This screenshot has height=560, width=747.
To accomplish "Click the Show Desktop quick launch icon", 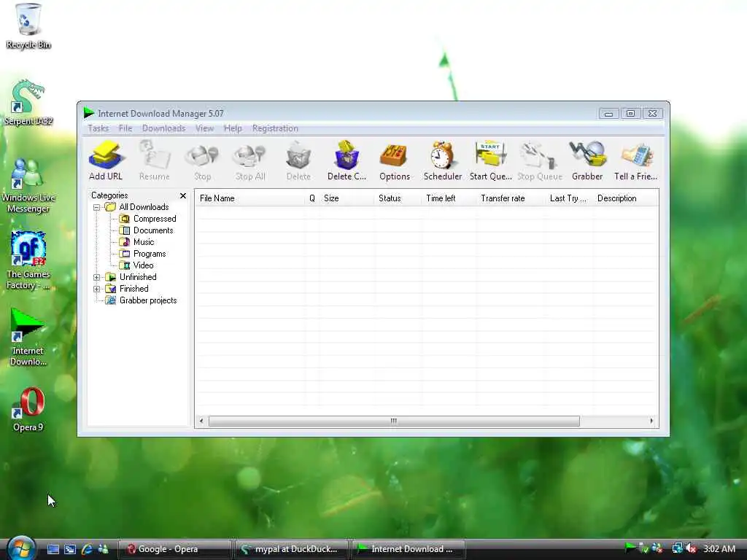I will (53, 549).
